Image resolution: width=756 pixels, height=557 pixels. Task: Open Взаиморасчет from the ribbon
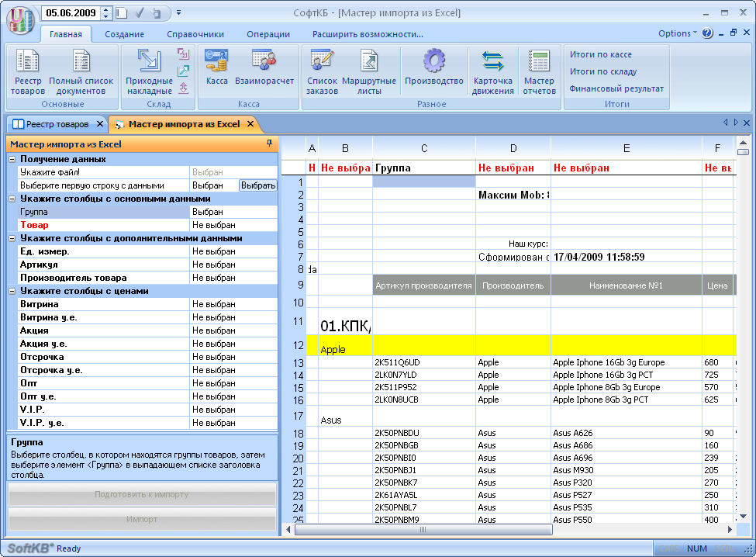(x=264, y=67)
